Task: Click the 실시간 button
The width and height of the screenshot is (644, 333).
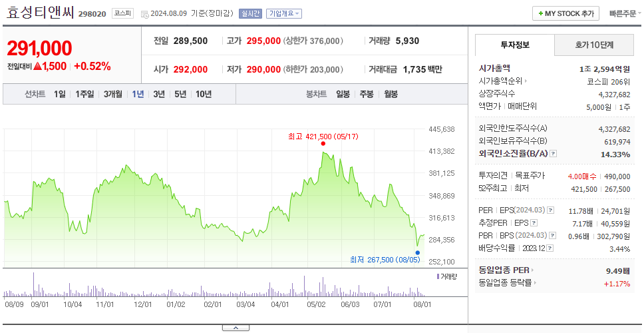Action: click(250, 13)
